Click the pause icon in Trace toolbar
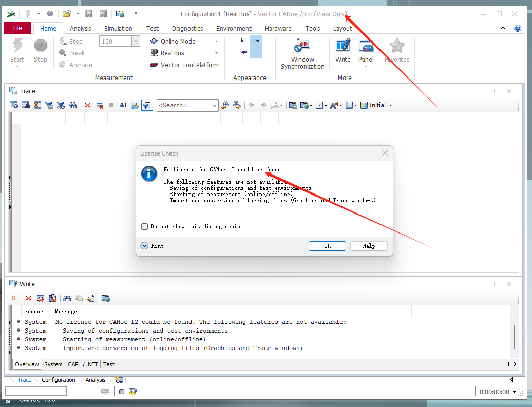Viewport: 532px width, 407px height. click(111, 105)
